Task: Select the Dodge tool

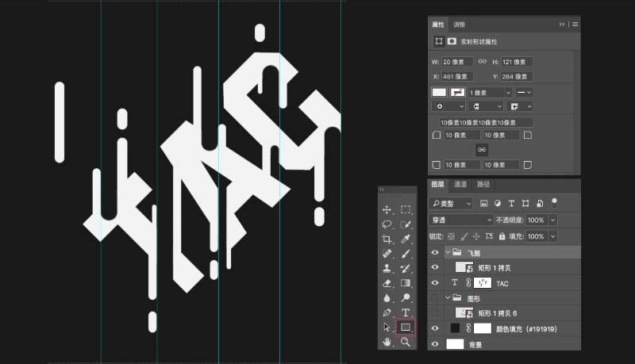Action: [x=406, y=297]
